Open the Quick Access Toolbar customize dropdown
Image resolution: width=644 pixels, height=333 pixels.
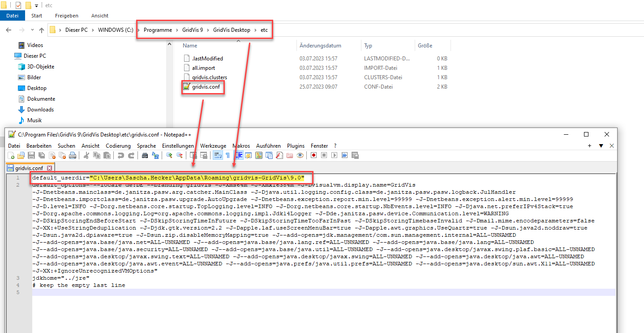pos(36,6)
